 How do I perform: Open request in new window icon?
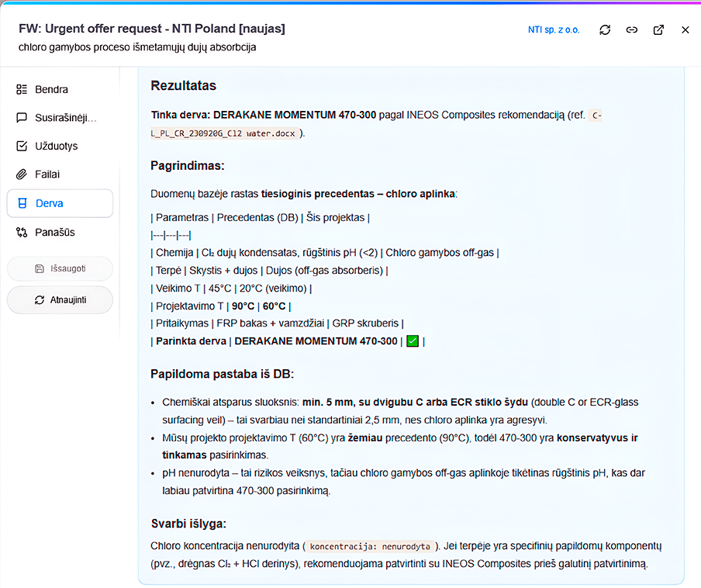click(x=658, y=29)
